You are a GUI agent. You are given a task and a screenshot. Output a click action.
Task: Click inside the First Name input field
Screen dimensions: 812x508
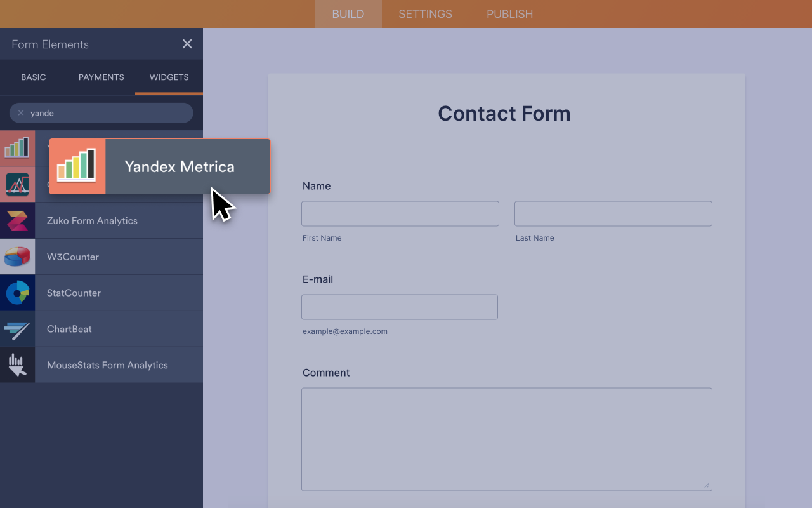pos(400,213)
